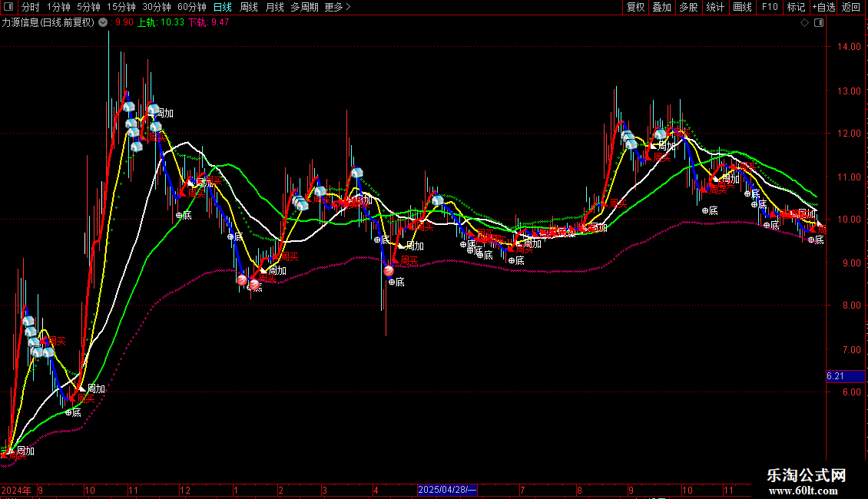Add stock with +自选 button
868x499 pixels.
tap(823, 7)
